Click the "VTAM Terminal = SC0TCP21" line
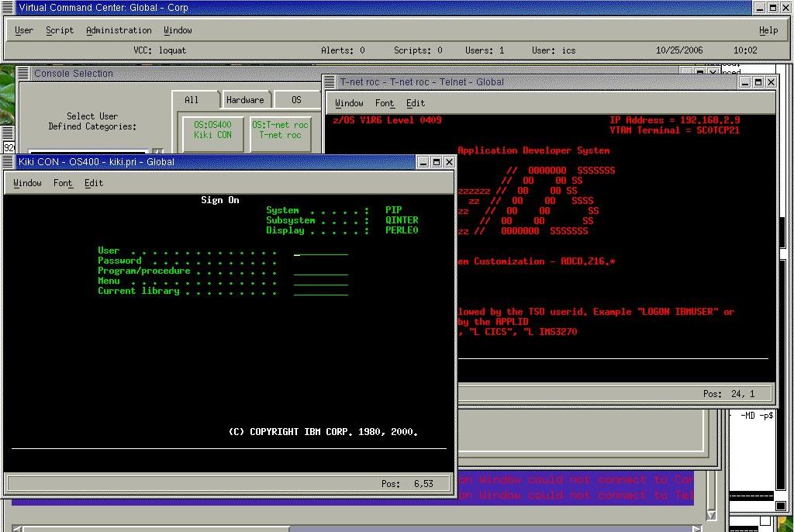The width and height of the screenshot is (794, 532). (x=675, y=130)
